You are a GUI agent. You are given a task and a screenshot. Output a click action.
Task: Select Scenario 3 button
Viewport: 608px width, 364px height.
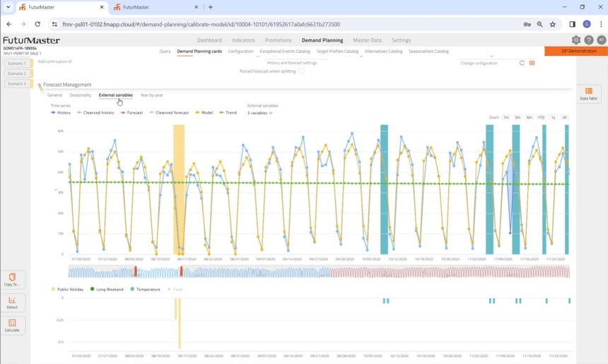[17, 83]
